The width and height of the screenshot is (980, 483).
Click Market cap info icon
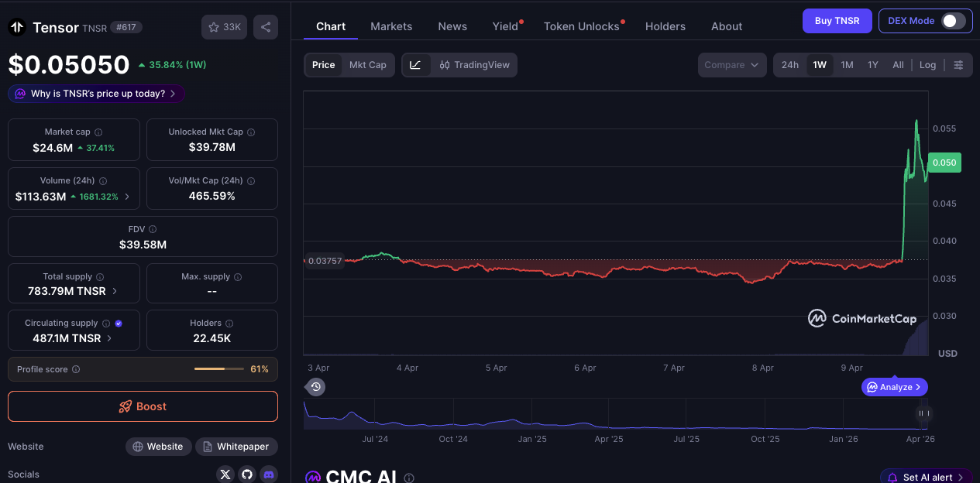(98, 132)
